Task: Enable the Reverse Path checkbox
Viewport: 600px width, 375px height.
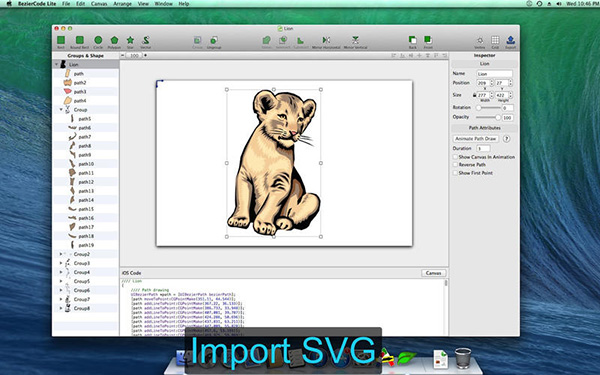Action: (455, 165)
